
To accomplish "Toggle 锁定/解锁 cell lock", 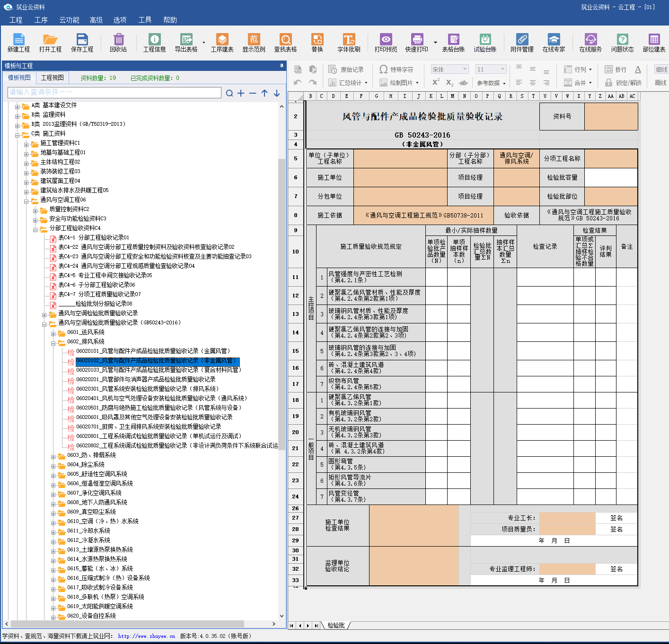I will click(x=623, y=83).
